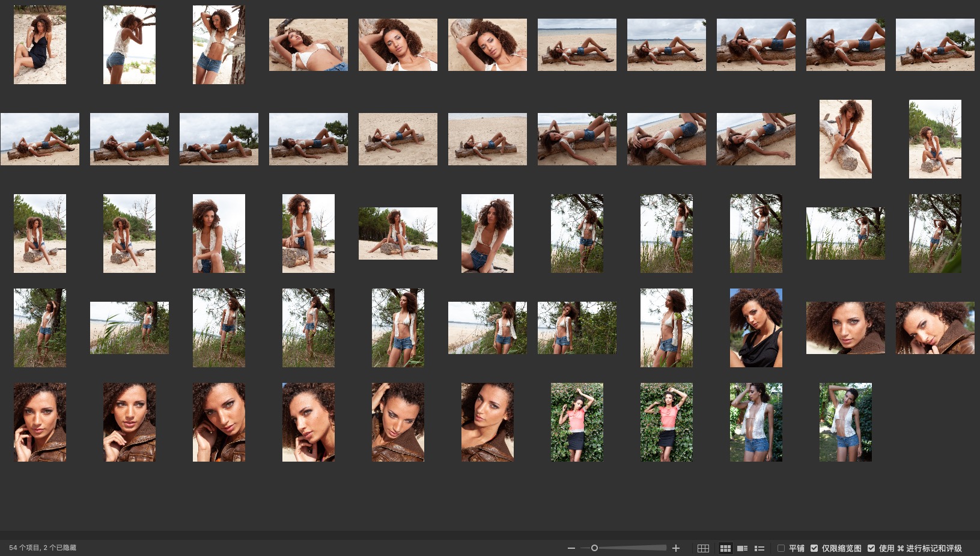Uncheck the 仅限缩览图 checkbox
This screenshot has width=980, height=556.
[814, 548]
